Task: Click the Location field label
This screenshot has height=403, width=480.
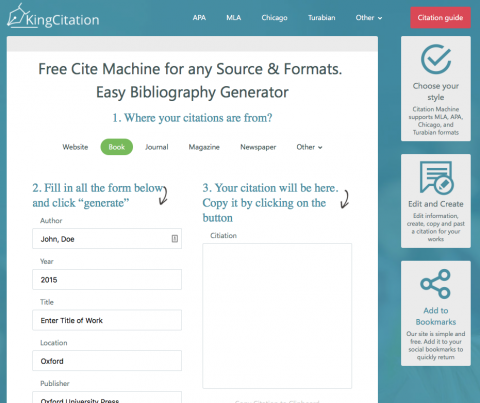Action: pyautogui.click(x=54, y=343)
